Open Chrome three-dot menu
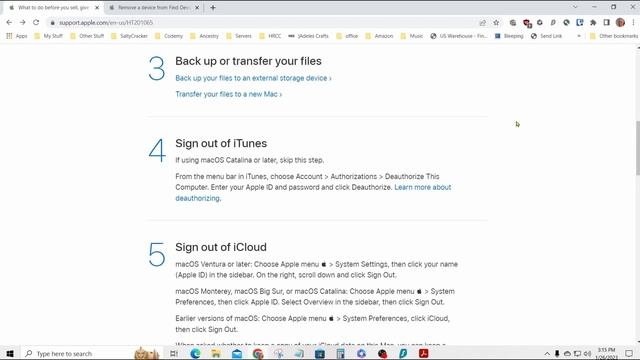The height and width of the screenshot is (360, 640). click(633, 23)
